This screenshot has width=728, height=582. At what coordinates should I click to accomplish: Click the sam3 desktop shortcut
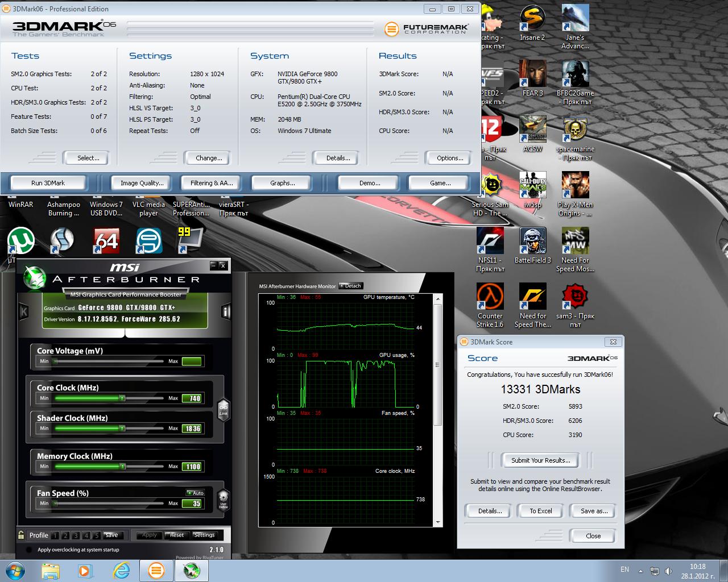(575, 306)
